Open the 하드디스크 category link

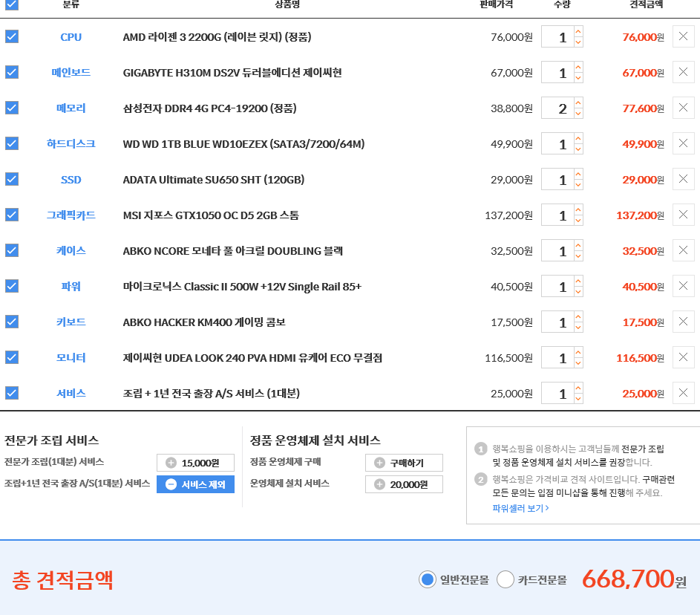click(x=71, y=144)
